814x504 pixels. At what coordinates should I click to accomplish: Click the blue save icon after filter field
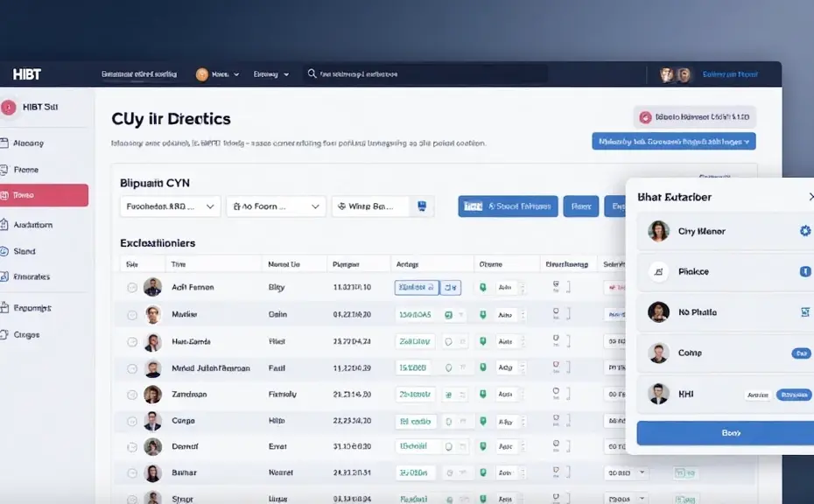pyautogui.click(x=422, y=206)
